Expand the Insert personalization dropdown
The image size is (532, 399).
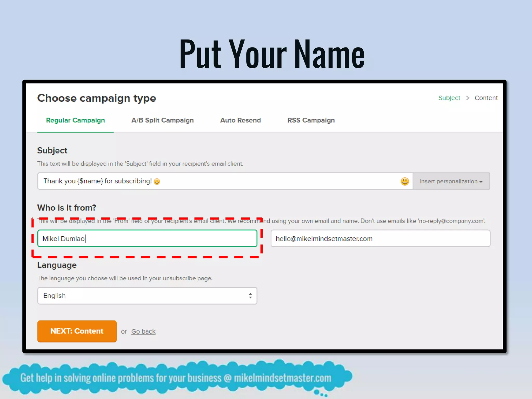tap(451, 181)
